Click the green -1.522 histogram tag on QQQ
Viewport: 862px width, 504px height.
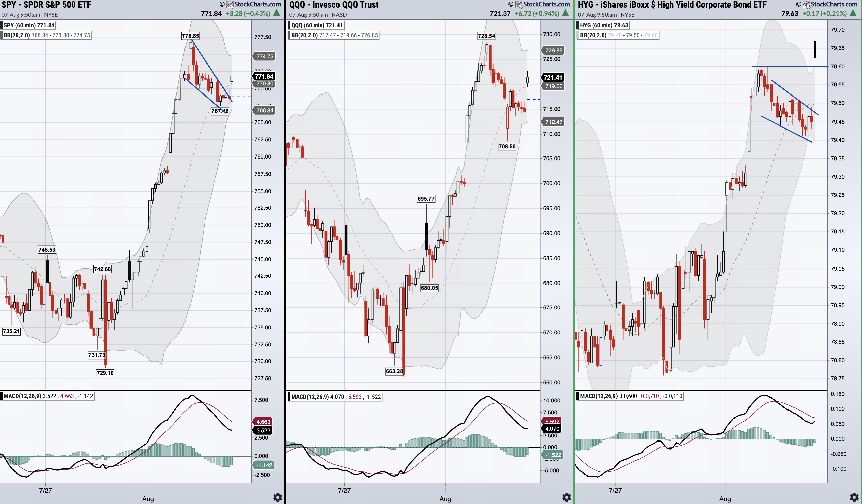(x=552, y=455)
